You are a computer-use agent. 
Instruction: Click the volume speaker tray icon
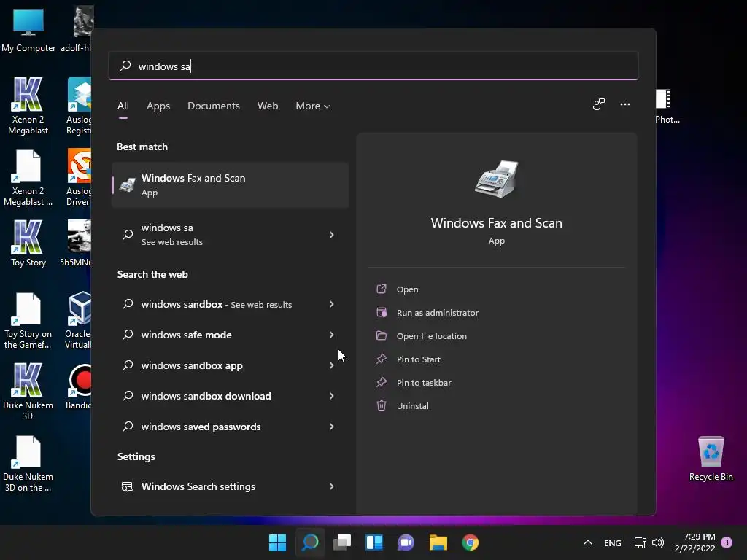pos(658,542)
